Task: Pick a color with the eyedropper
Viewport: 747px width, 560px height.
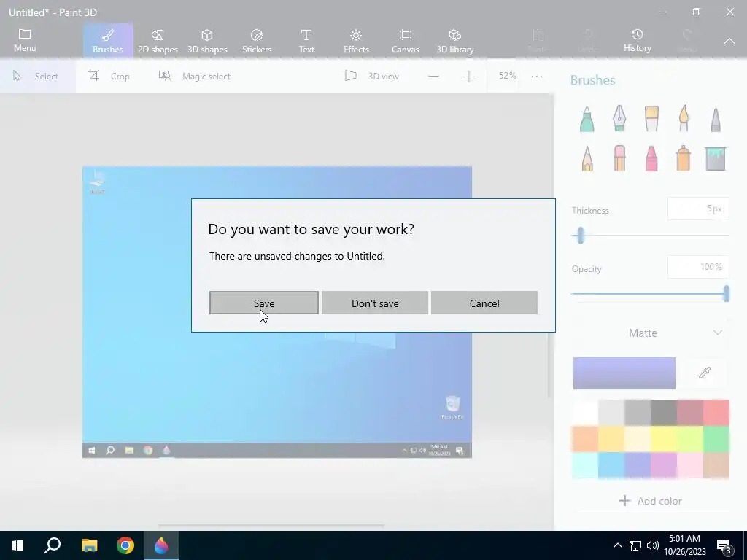Action: click(705, 373)
